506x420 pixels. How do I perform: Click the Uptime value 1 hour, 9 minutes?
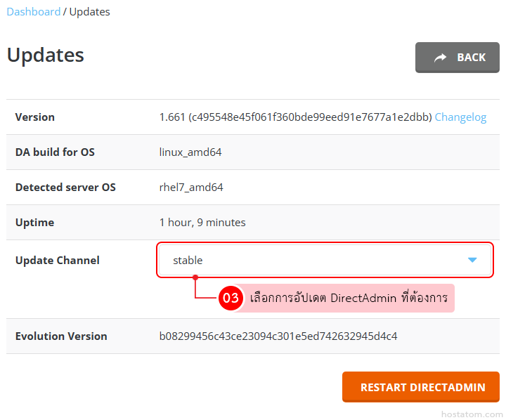(x=202, y=223)
